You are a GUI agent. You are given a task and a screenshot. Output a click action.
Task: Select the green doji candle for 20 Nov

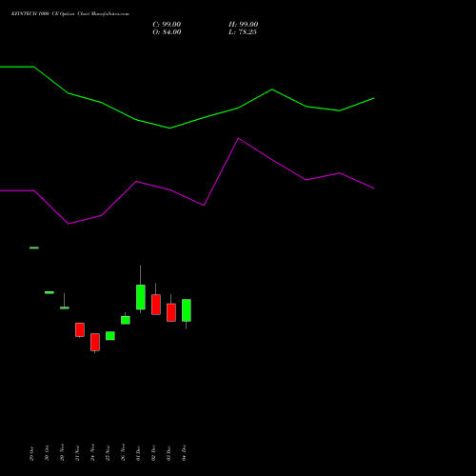[x=65, y=307]
